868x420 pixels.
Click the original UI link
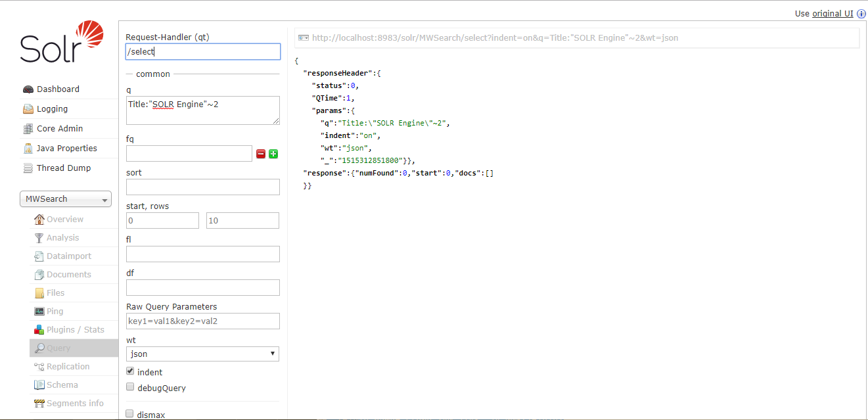coord(833,14)
